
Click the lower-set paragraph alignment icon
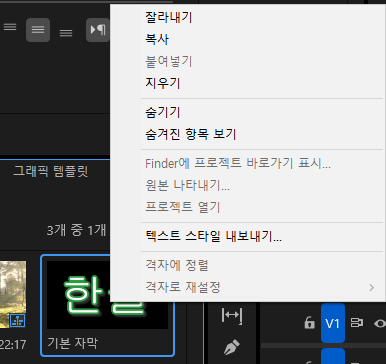click(x=66, y=33)
